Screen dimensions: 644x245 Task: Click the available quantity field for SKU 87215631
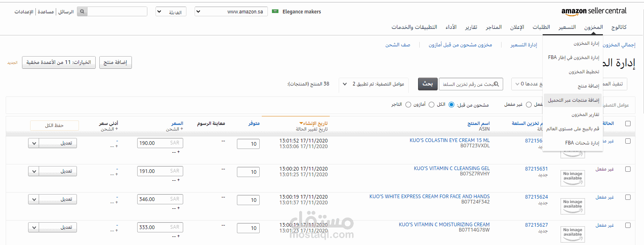248,172
